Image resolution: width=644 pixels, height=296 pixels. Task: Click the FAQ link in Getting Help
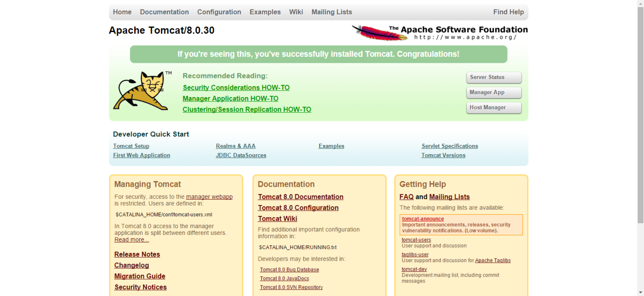click(x=407, y=197)
